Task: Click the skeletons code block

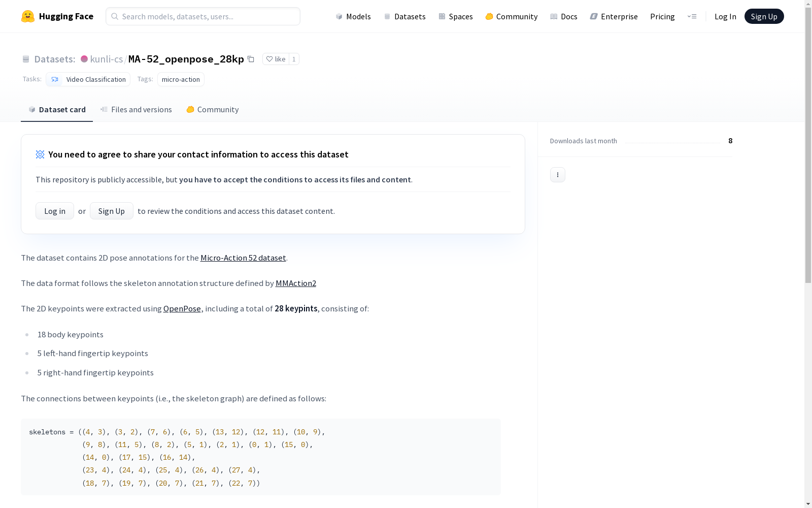Action: 261,457
